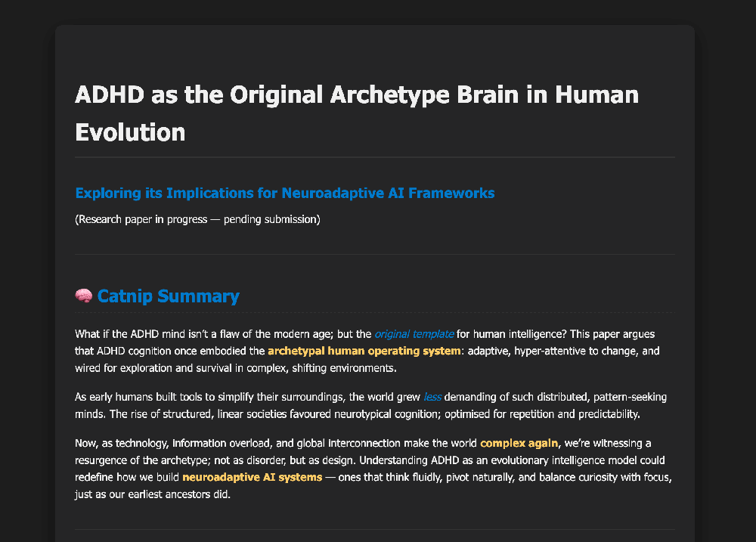
Task: Click the brain emoji beside Catnip Summary
Action: pyautogui.click(x=84, y=296)
